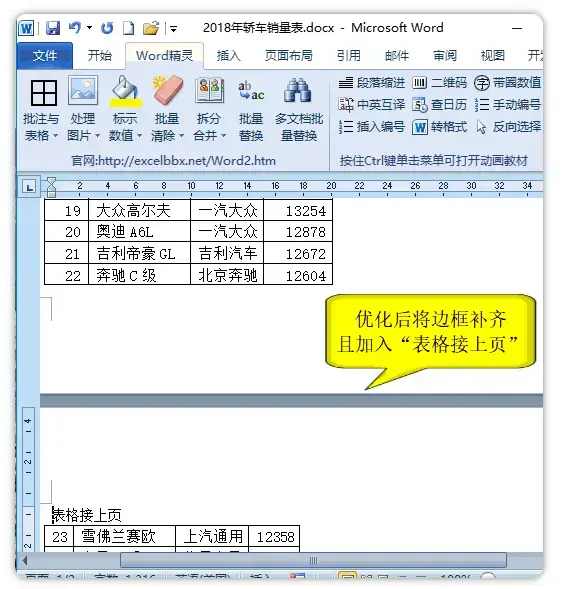Expand the 批注与表格 dropdown arrow
The width and height of the screenshot is (573, 589).
pos(56,135)
